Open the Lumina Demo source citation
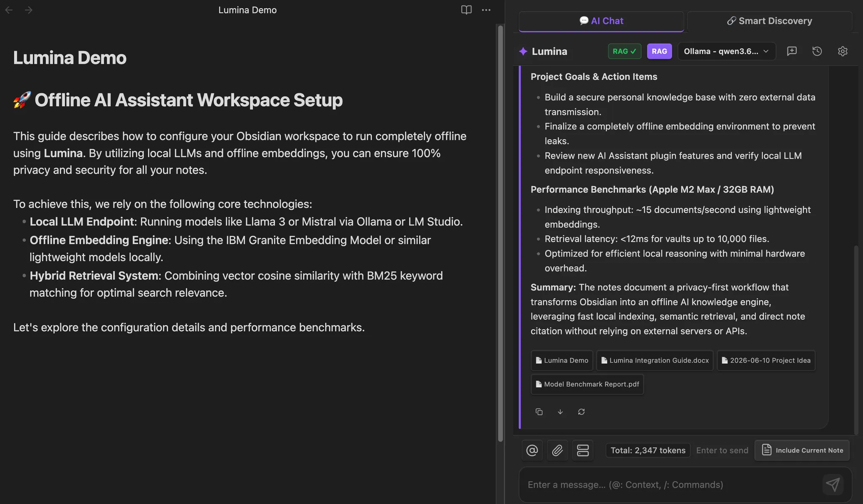The width and height of the screenshot is (863, 504). pyautogui.click(x=562, y=360)
